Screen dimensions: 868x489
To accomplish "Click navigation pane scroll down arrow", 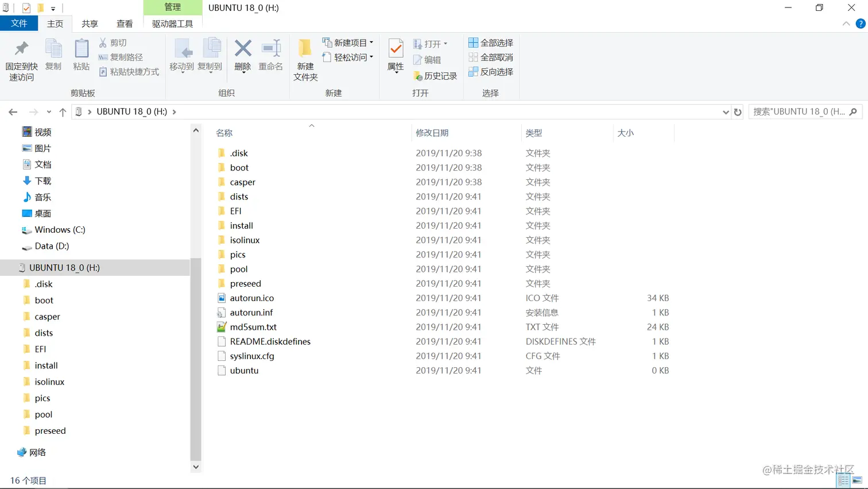I will point(196,467).
